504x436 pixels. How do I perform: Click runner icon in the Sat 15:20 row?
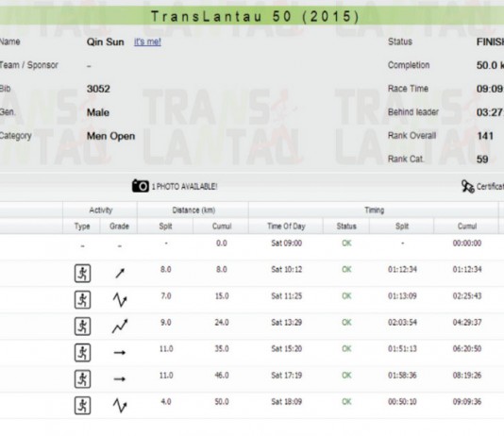pos(83,353)
